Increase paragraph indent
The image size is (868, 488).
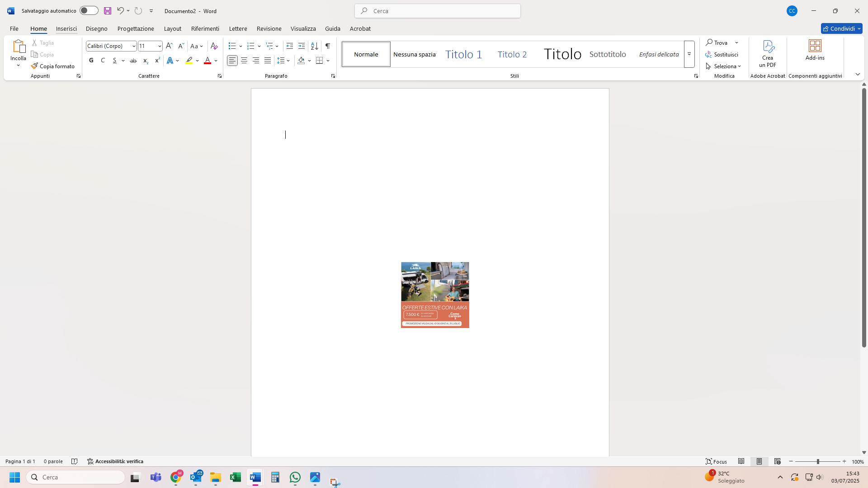pos(302,46)
